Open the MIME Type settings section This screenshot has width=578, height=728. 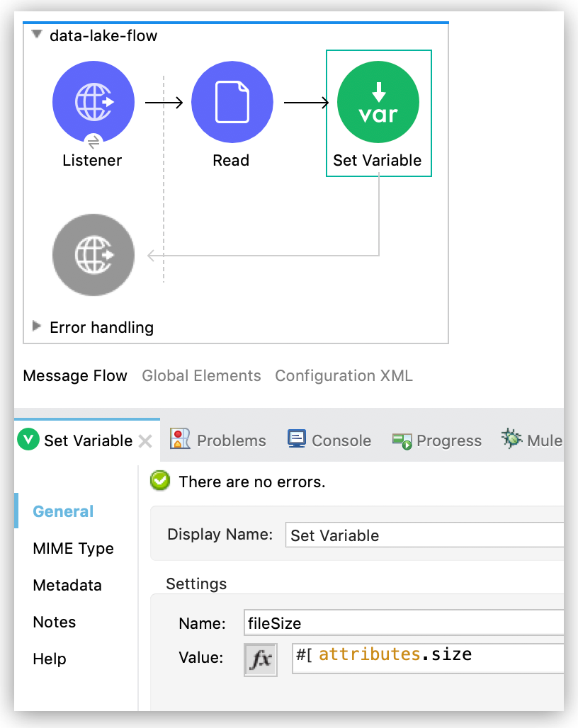(x=73, y=548)
